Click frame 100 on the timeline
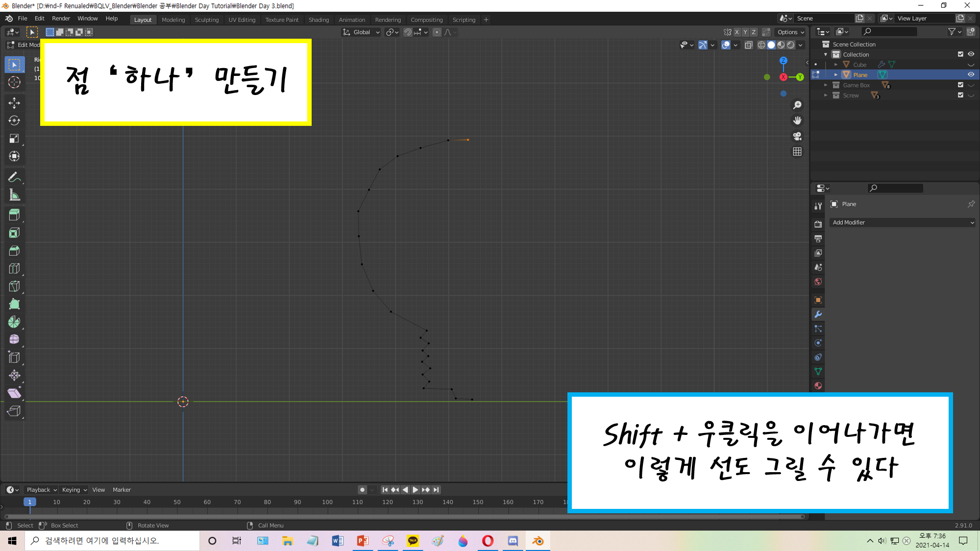 click(327, 502)
